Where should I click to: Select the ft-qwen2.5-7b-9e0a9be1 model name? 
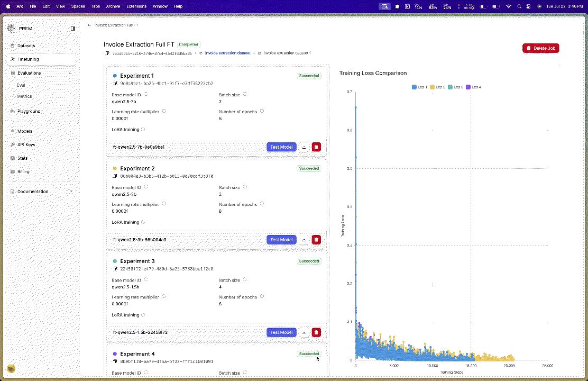pos(139,147)
